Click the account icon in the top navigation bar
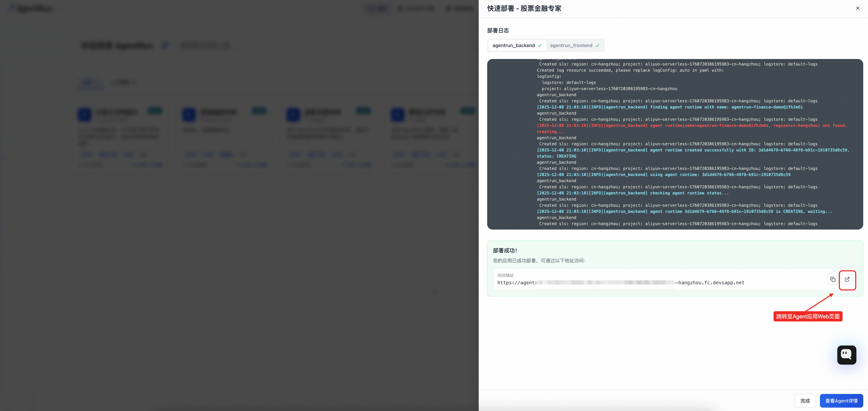 coord(459,8)
